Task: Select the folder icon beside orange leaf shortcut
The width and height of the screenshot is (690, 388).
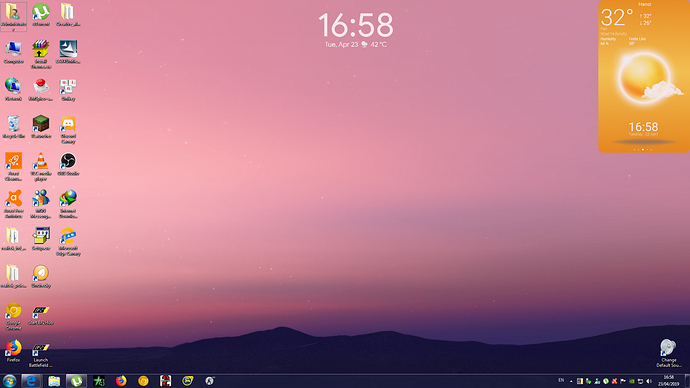Action: point(13,276)
